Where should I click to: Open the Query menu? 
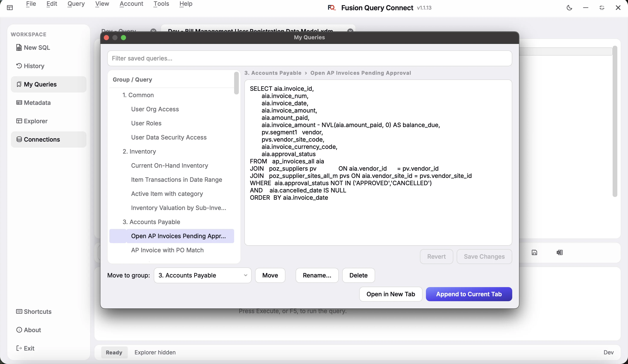[76, 4]
